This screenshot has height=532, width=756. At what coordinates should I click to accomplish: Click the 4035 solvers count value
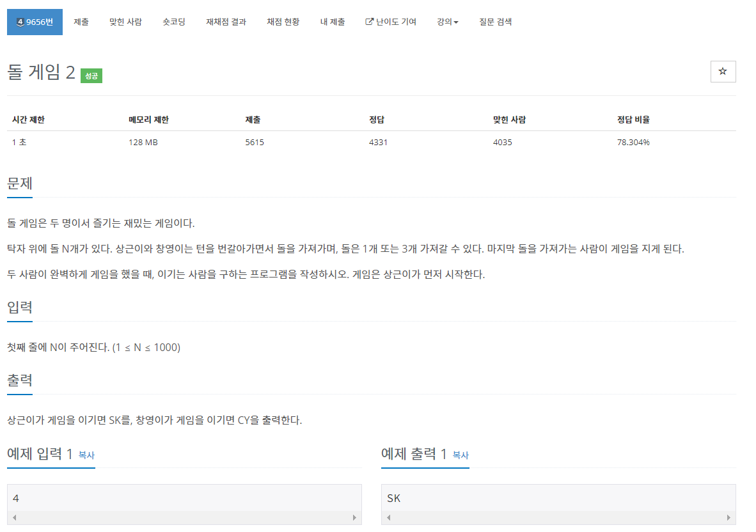502,142
